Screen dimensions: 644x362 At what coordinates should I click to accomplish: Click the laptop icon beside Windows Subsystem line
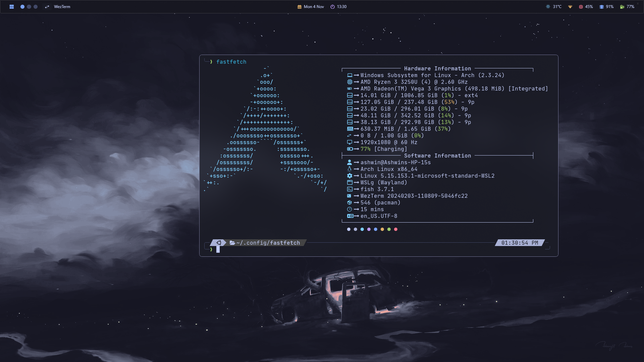(x=350, y=75)
